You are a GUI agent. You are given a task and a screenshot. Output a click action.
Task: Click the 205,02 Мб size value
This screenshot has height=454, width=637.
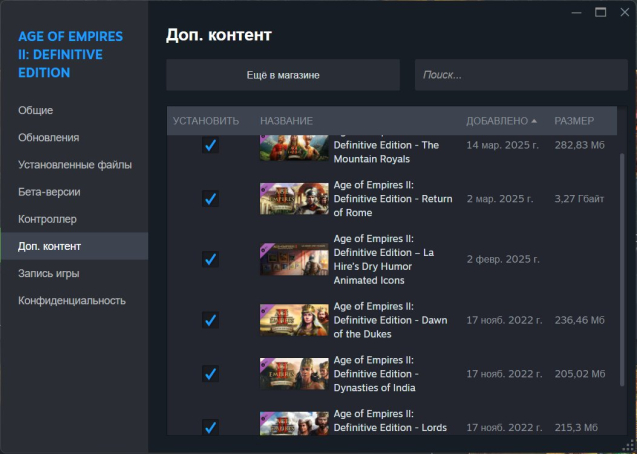(x=580, y=374)
